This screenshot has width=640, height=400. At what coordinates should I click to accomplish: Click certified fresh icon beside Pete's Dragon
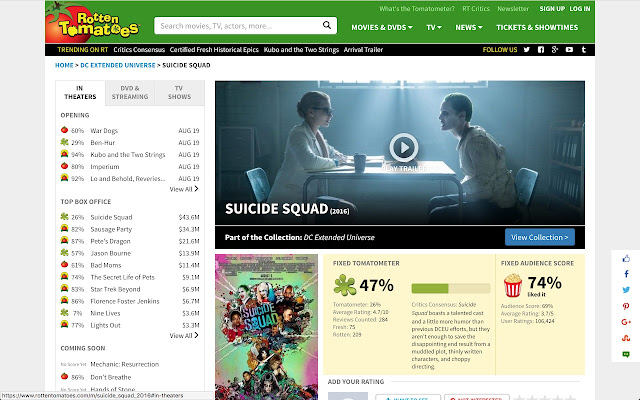[64, 240]
